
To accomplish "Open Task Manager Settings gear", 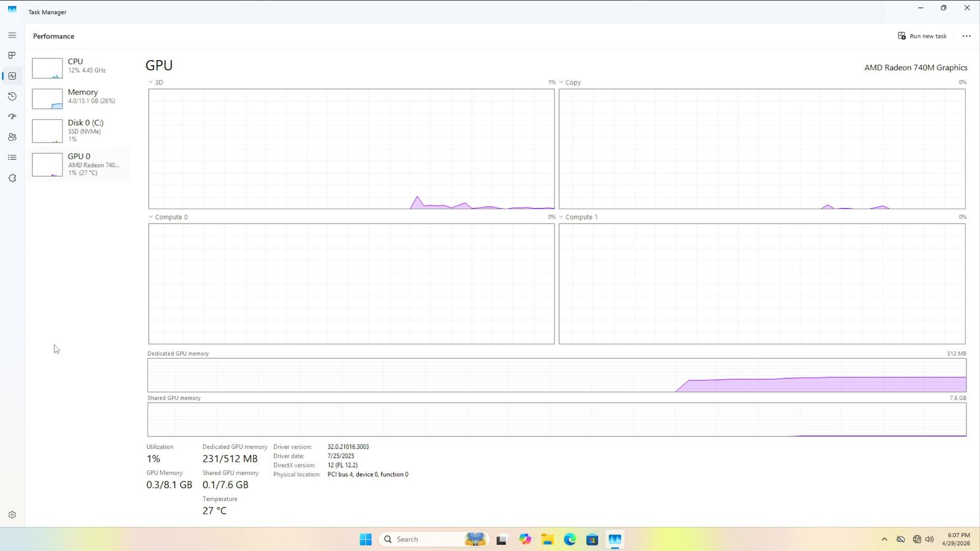I will 12,515.
